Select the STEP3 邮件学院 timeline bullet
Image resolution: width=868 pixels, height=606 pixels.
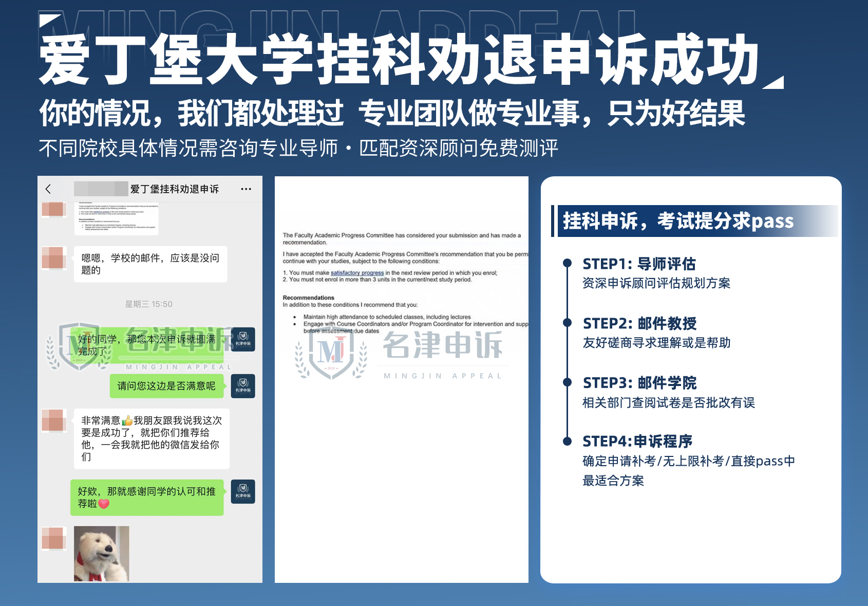point(567,382)
